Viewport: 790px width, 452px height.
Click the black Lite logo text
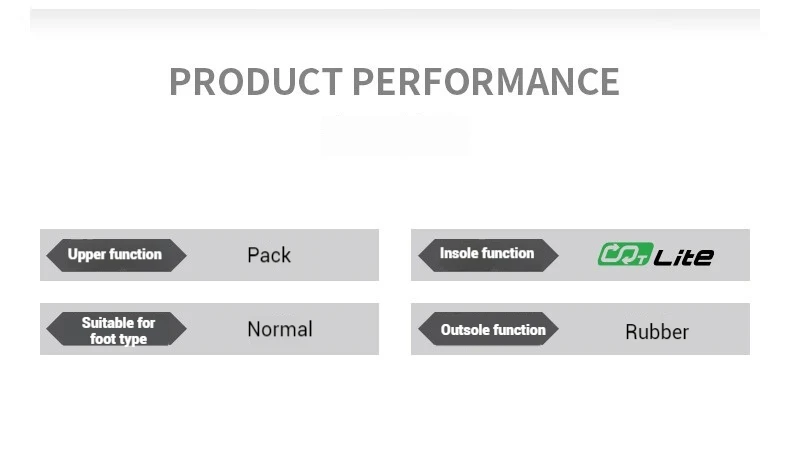click(684, 257)
